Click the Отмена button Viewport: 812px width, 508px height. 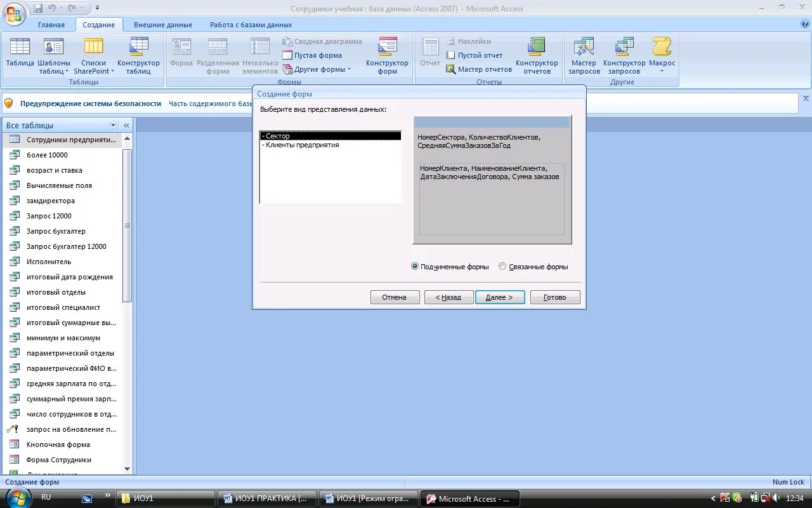(395, 297)
